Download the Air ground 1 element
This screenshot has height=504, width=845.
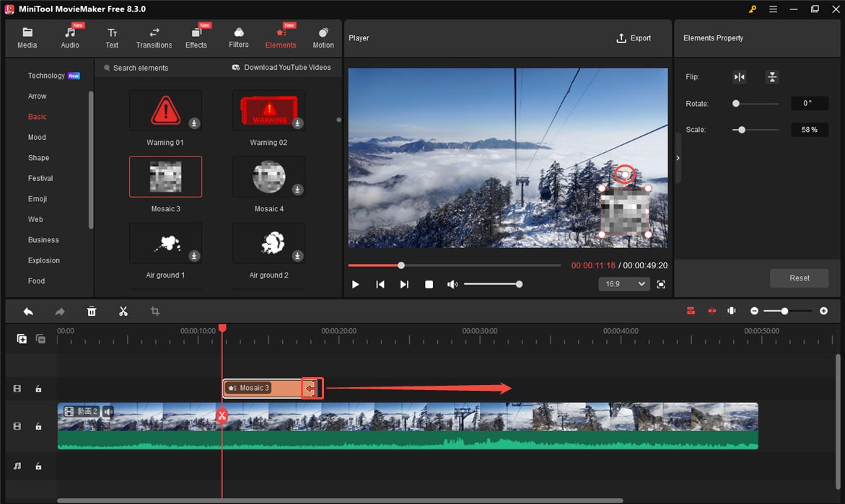pos(194,256)
